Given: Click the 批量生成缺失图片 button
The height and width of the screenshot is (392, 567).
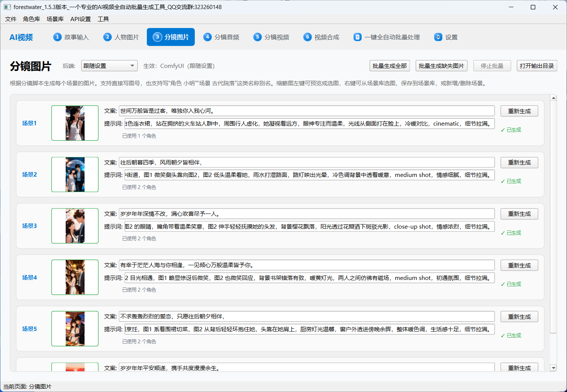Looking at the screenshot, I should click(x=441, y=66).
